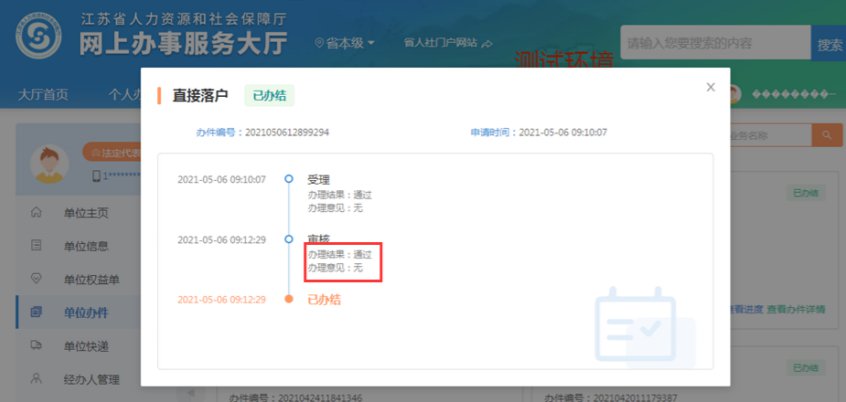Click the home icon beside 单位主页
This screenshot has width=846, height=402.
pyautogui.click(x=36, y=212)
